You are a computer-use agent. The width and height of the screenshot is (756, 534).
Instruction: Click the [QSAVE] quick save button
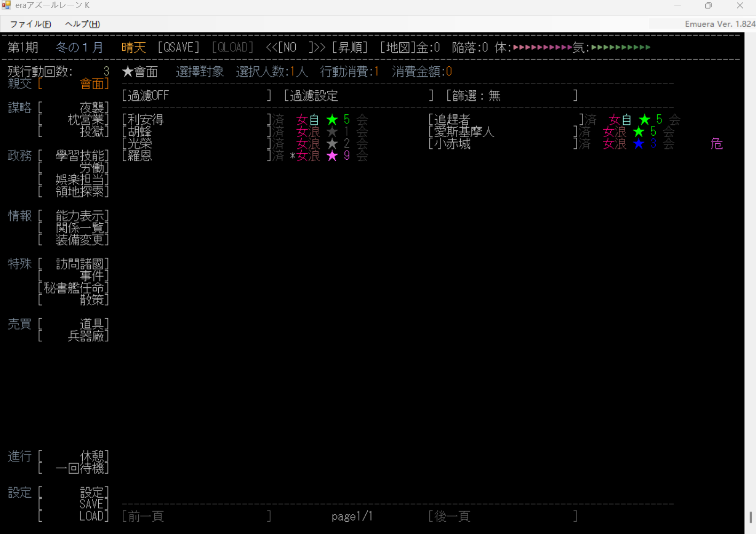178,48
